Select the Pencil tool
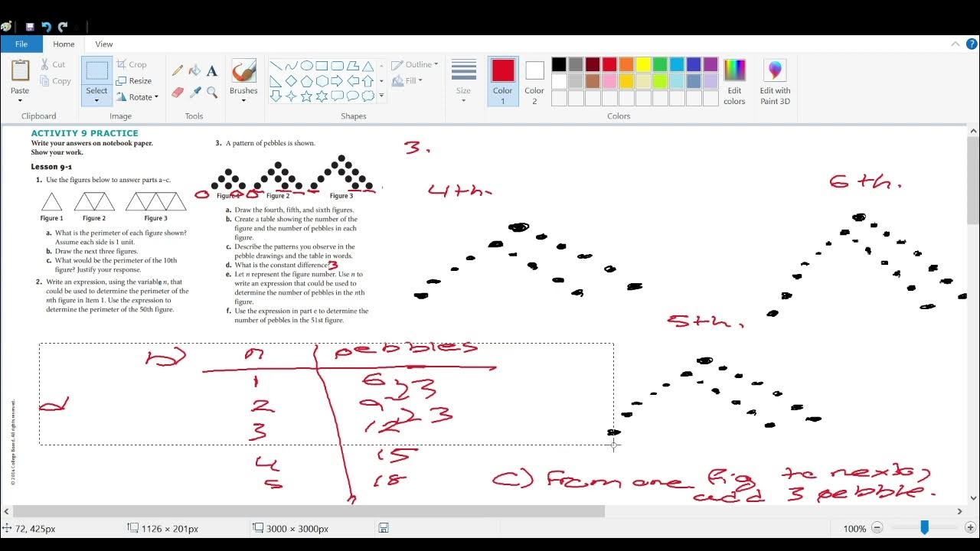Image resolution: width=980 pixels, height=551 pixels. point(178,70)
